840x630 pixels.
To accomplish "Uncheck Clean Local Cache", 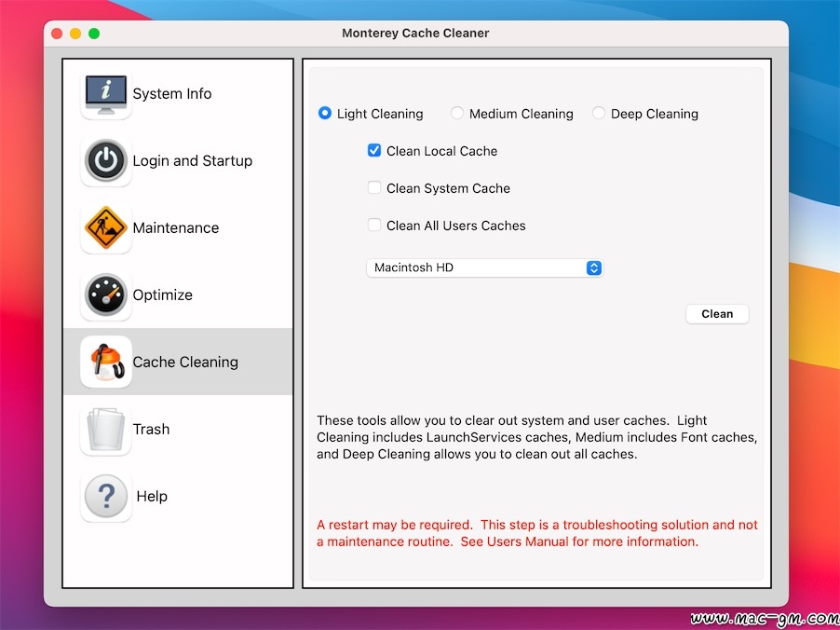I will [x=374, y=150].
